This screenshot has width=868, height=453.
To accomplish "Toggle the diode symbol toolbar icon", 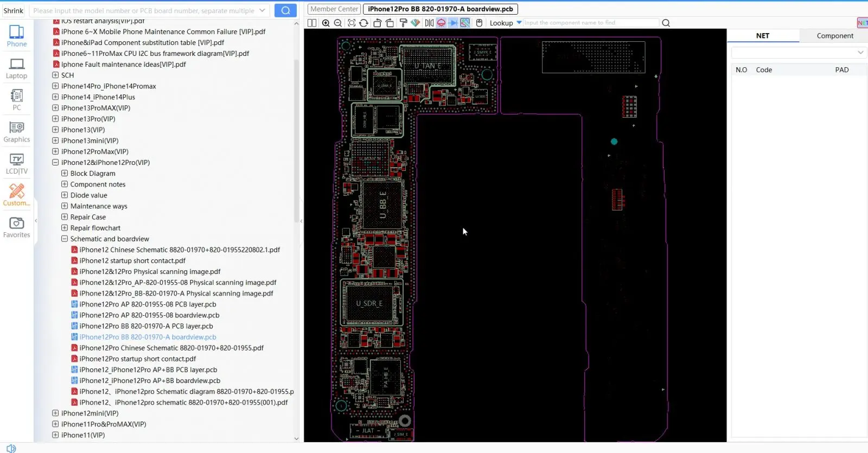I will [x=453, y=23].
